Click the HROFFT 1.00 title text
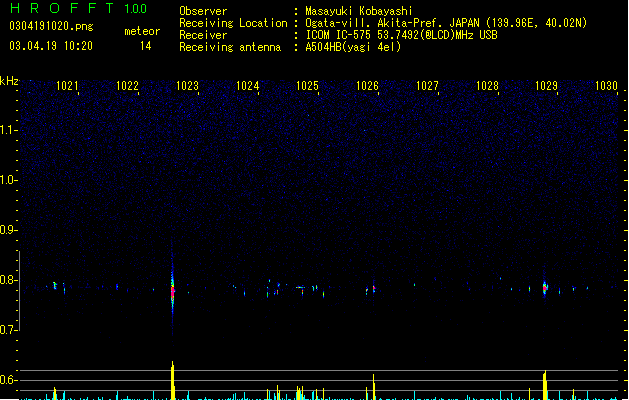This screenshot has height=400, width=629. (78, 8)
